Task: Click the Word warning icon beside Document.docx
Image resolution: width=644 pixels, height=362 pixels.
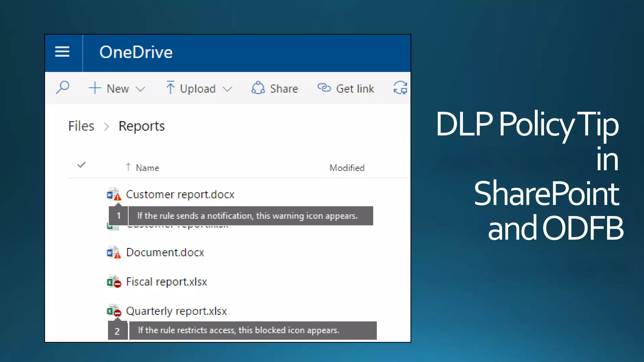Action: (114, 252)
